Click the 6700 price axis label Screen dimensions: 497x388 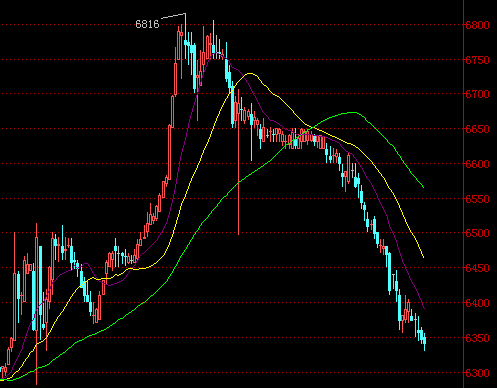(x=477, y=94)
